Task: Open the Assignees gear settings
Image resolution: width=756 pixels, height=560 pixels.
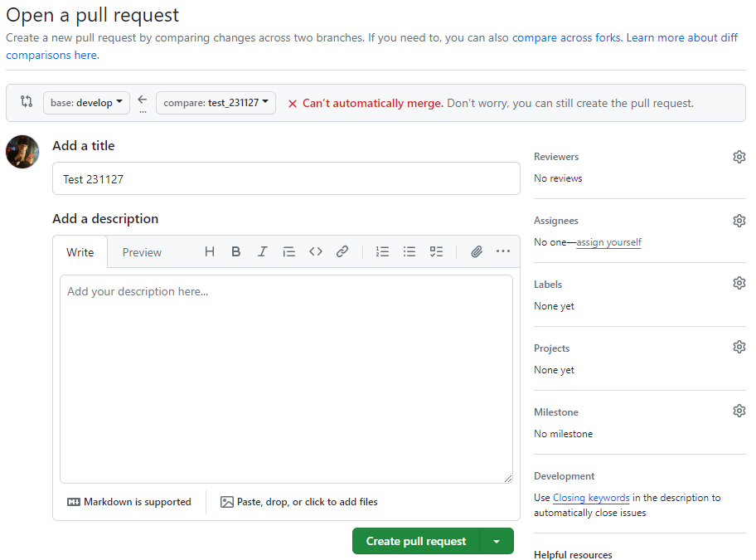Action: [x=739, y=221]
